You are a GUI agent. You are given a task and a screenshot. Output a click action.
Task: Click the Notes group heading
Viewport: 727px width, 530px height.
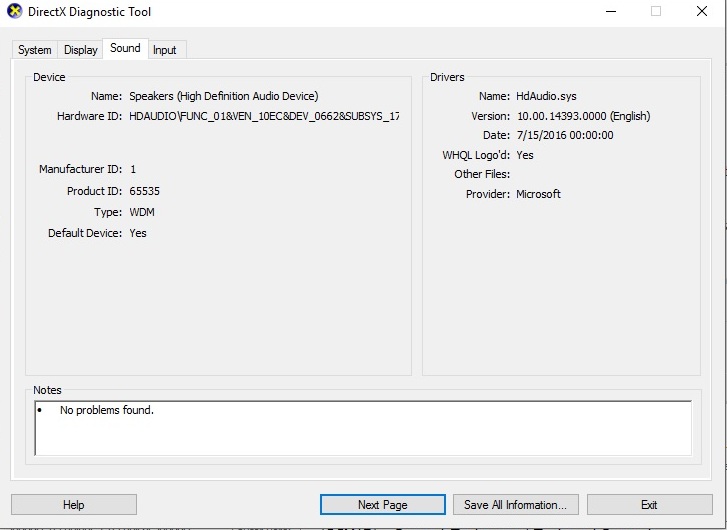47,390
